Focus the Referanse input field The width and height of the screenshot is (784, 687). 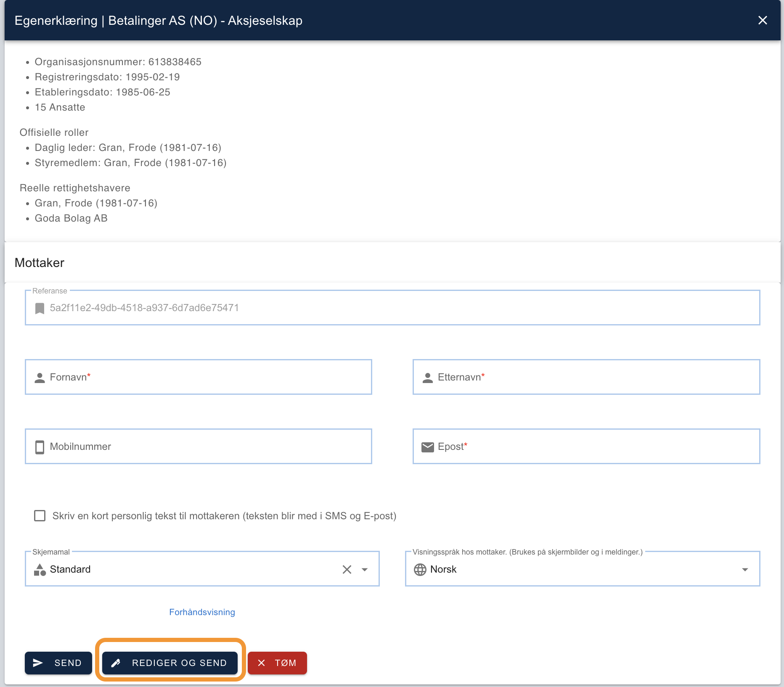[392, 308]
